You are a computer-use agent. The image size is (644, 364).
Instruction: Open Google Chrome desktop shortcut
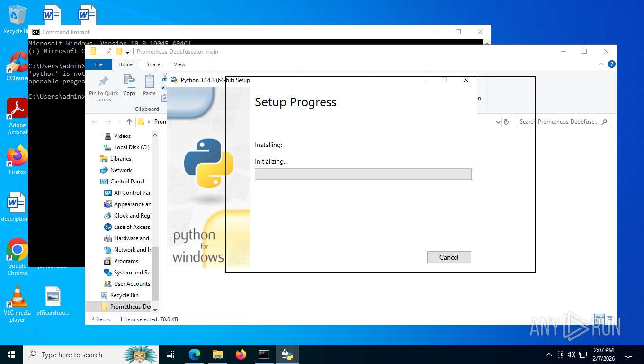point(18,256)
